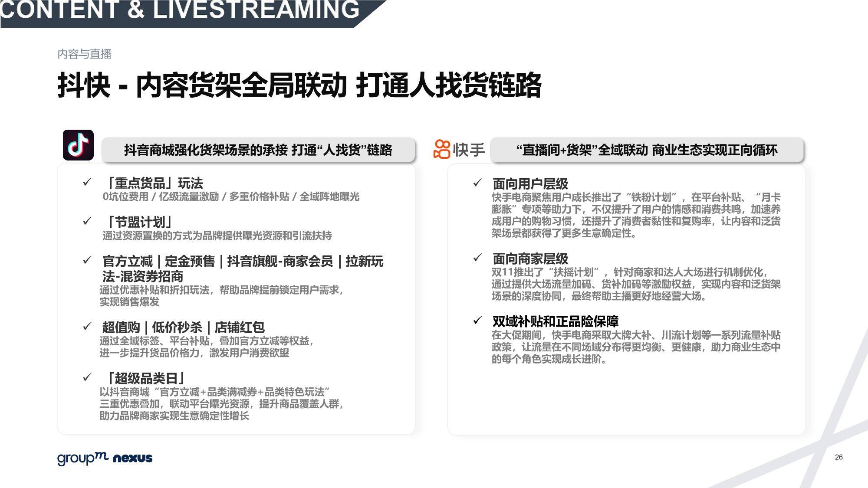Screen dimensions: 868x488
Task: Select text 助力品牌商家实现生意确定性增长
Action: pos(174,416)
